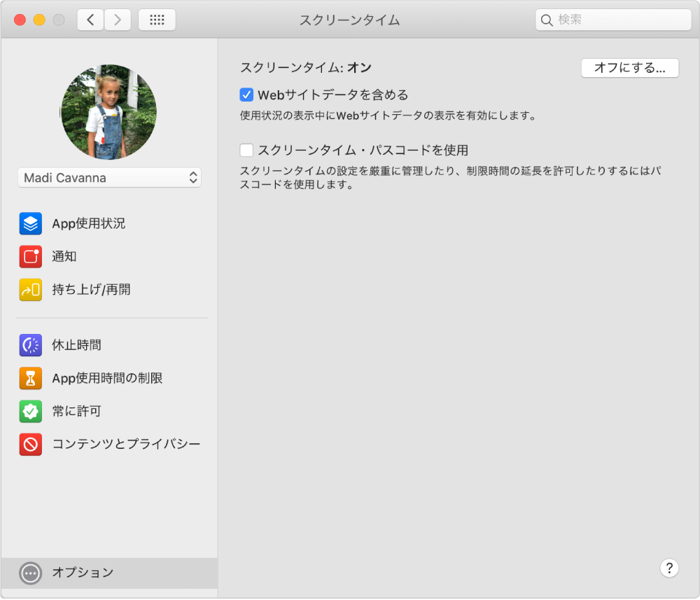Go back with the left chevron
This screenshot has height=600, width=700.
[x=90, y=20]
